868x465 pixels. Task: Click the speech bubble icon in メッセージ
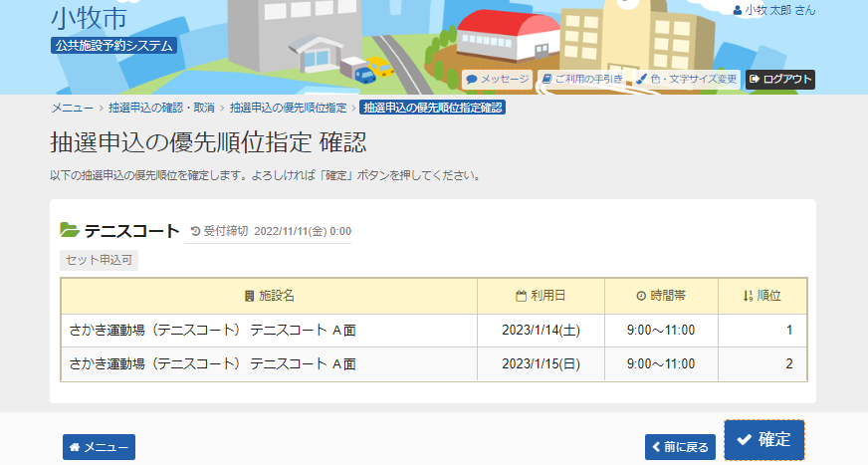(x=472, y=80)
